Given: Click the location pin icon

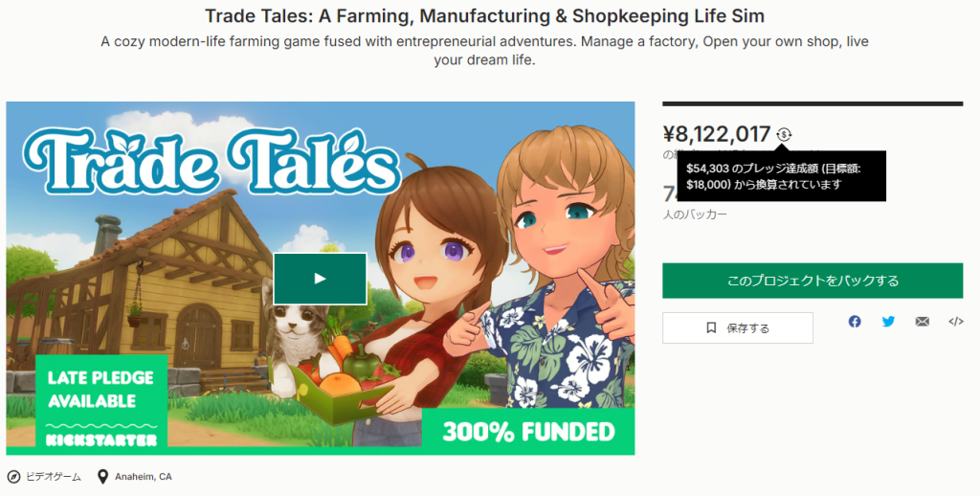Looking at the screenshot, I should coord(103,476).
